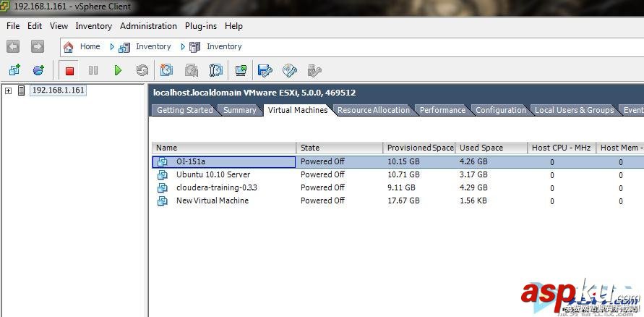Expand the 192.168.1.161 tree node
Image resolution: width=644 pixels, height=317 pixels.
tap(8, 91)
